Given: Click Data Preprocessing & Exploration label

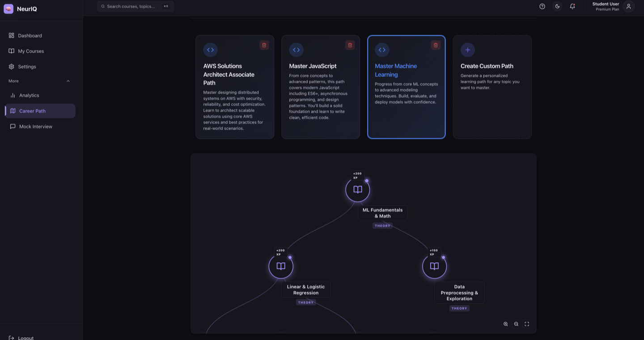Looking at the screenshot, I should [459, 293].
